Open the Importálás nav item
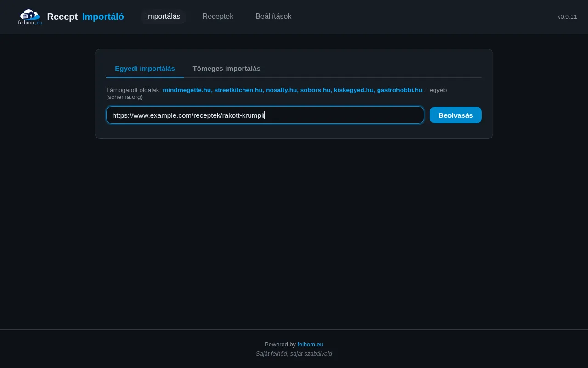Image resolution: width=588 pixels, height=368 pixels. coord(163,17)
